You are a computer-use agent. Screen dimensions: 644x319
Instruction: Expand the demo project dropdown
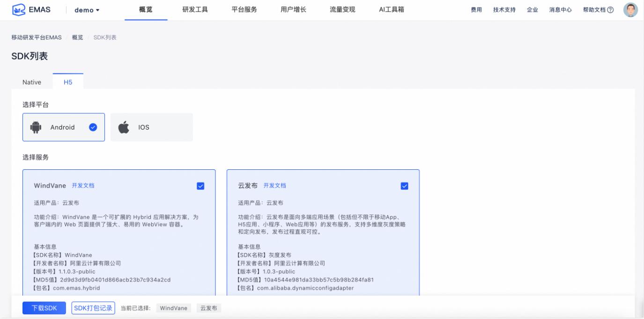pos(87,10)
